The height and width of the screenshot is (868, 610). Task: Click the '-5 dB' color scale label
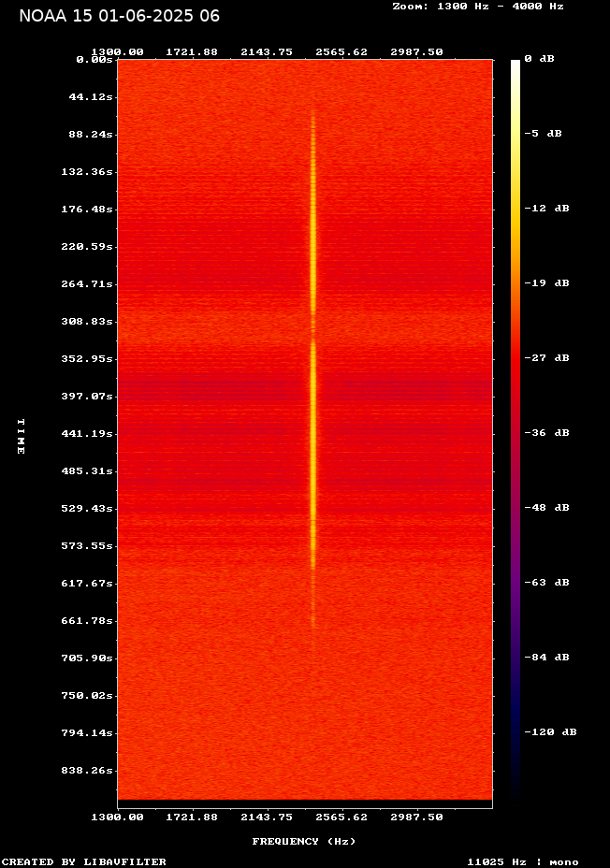coord(543,134)
